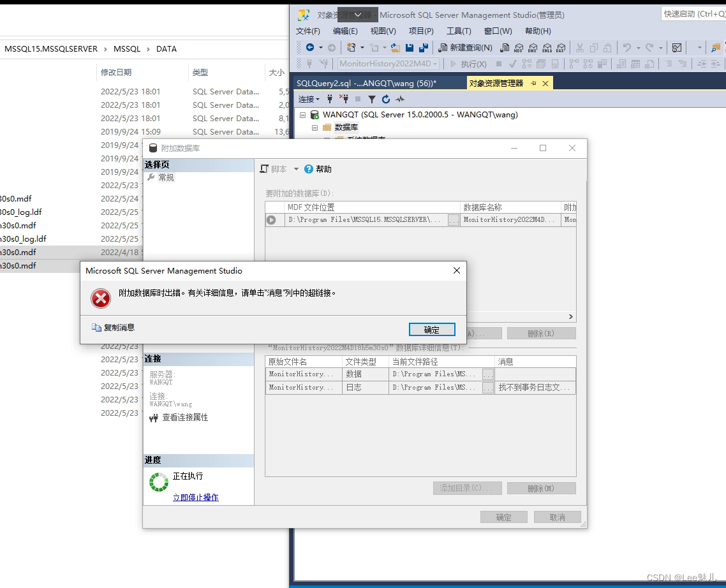
Task: Click the 正在执行 progress spinner
Action: pyautogui.click(x=159, y=482)
